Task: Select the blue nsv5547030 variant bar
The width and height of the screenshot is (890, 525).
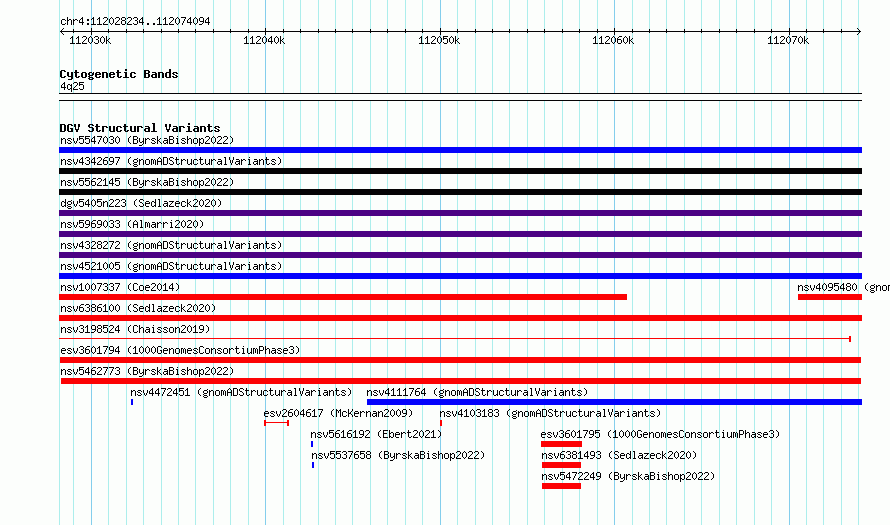Action: 460,150
